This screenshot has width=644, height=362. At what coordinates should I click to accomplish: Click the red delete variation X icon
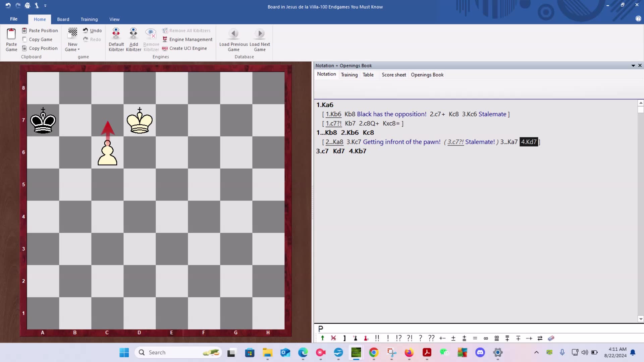333,338
